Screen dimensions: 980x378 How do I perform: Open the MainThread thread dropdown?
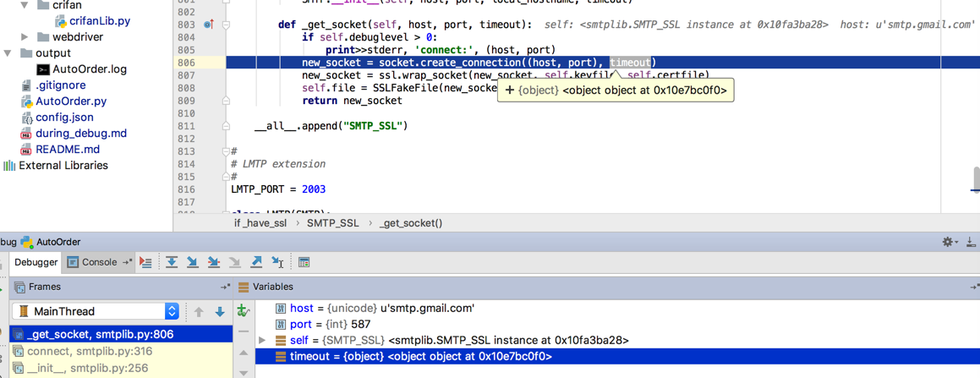coord(95,311)
